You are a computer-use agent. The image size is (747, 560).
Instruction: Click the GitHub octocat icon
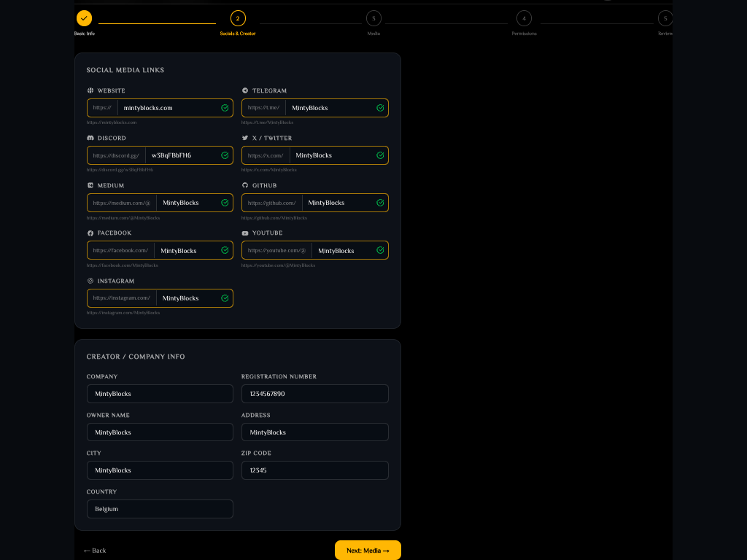point(245,185)
